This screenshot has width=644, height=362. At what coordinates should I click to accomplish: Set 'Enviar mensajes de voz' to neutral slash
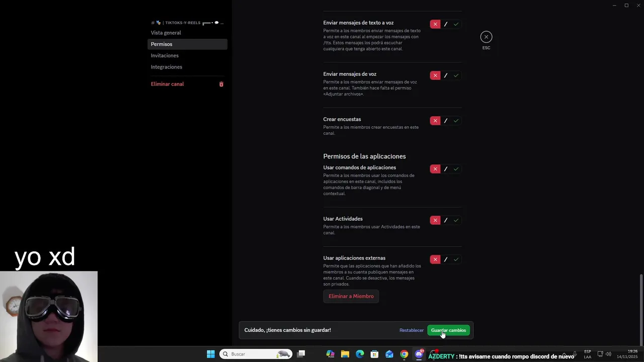coord(446,75)
